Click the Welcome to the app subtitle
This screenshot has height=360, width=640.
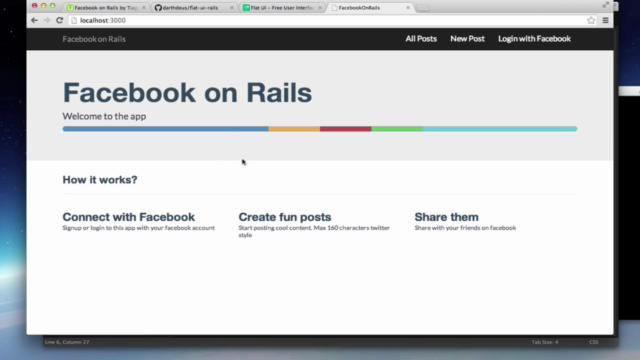pyautogui.click(x=104, y=116)
